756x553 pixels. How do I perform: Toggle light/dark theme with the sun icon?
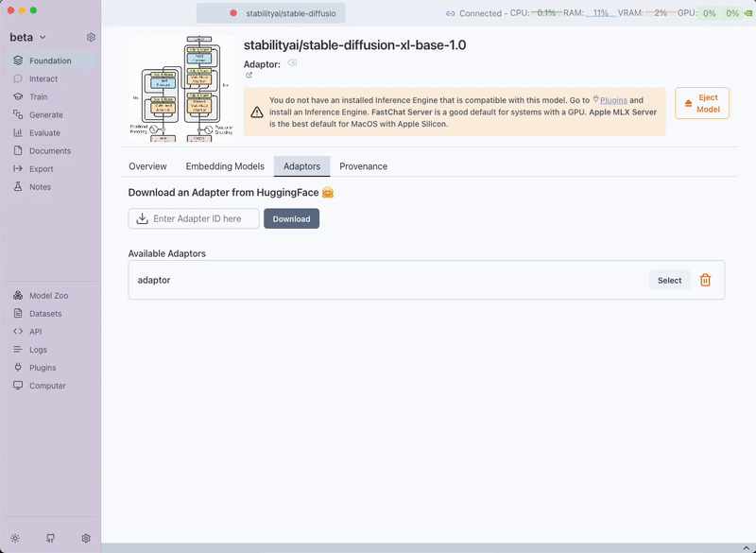[15, 538]
